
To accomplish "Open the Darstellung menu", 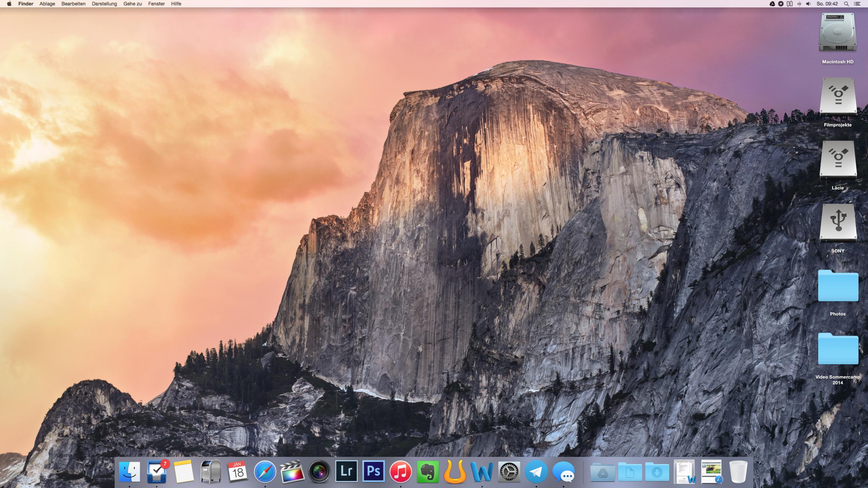I will 104,4.
